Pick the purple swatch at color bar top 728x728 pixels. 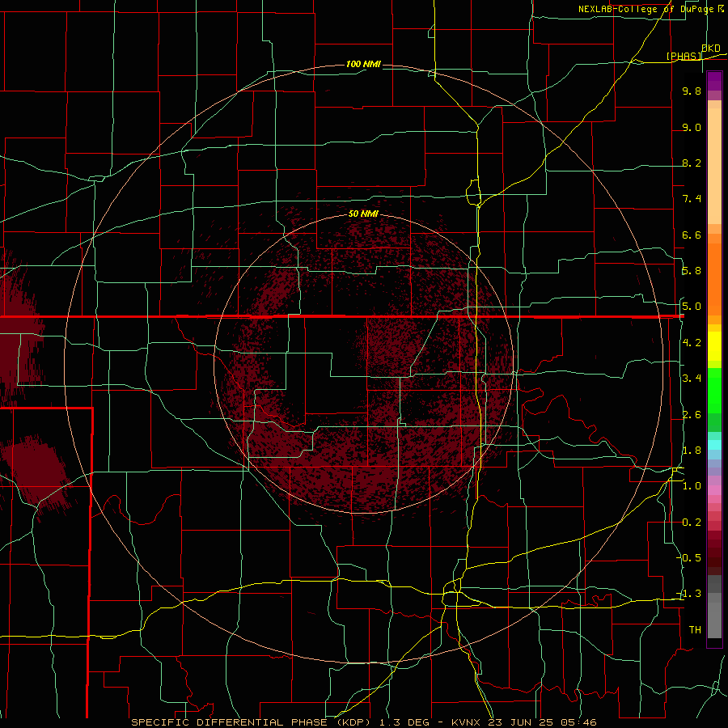click(x=714, y=81)
